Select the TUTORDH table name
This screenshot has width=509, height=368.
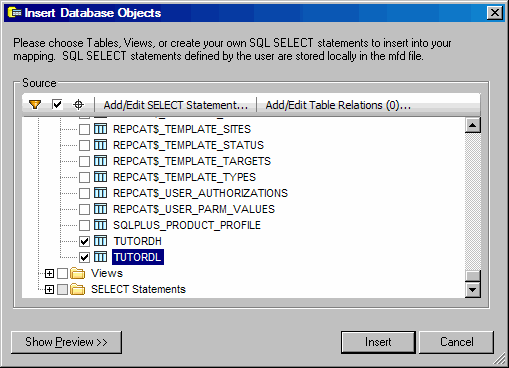click(x=138, y=241)
